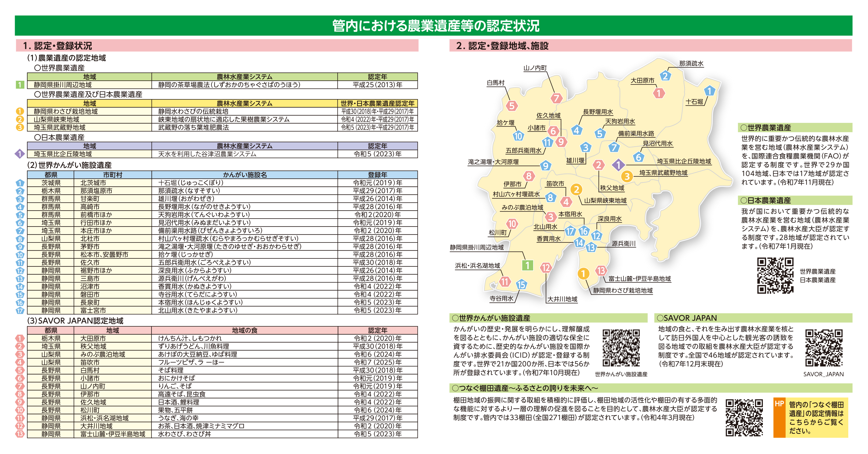This screenshot has width=868, height=454.
Task: Click map label 静岡県わさび栽培地域
Action: [623, 290]
